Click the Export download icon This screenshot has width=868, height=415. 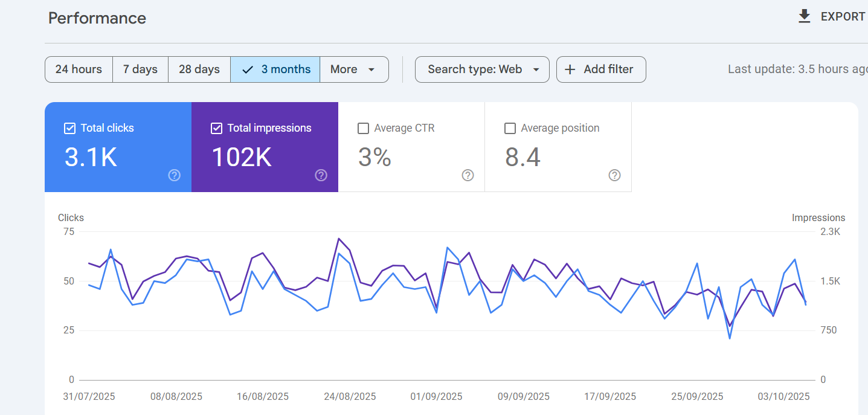[804, 16]
